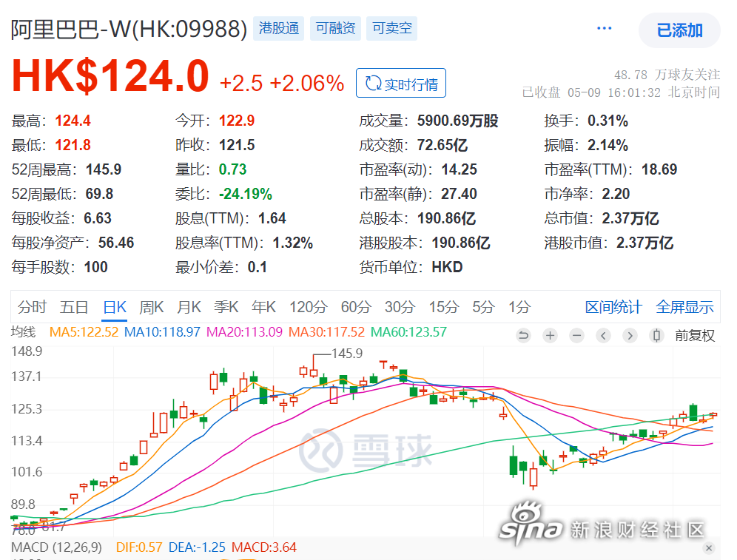Click the 每股净资产 value 56.46
737x560 pixels.
(x=116, y=243)
